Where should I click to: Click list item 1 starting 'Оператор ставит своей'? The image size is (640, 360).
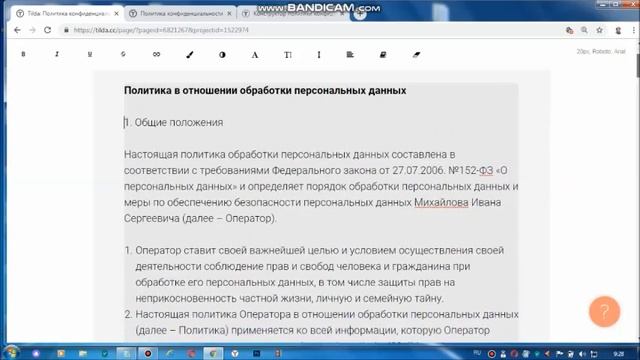point(320,274)
